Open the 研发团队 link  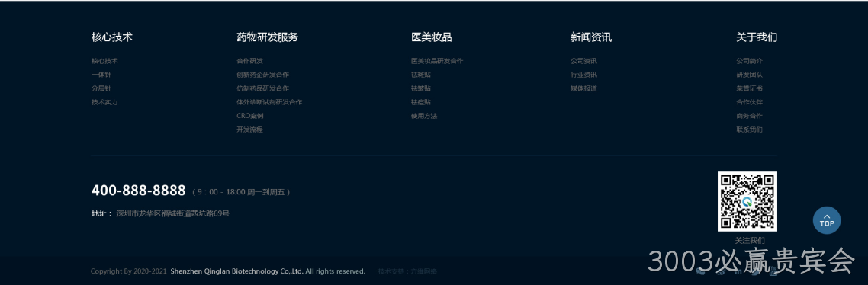coord(749,75)
